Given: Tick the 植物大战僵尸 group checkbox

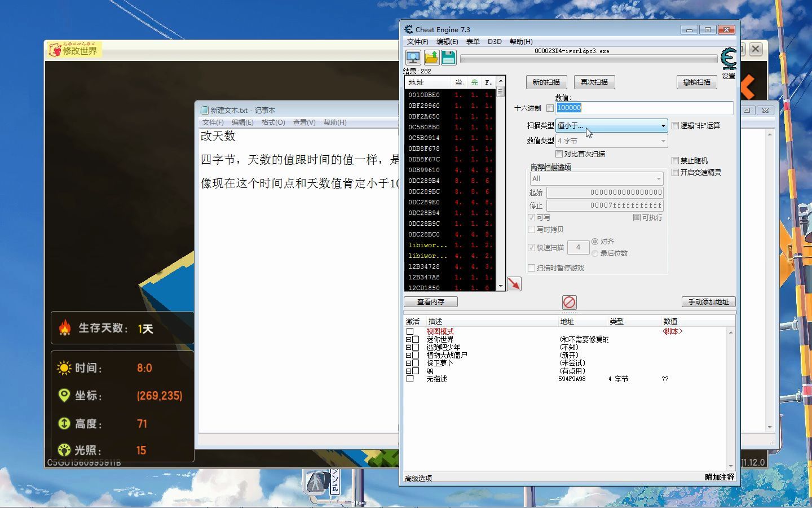Looking at the screenshot, I should (x=416, y=355).
